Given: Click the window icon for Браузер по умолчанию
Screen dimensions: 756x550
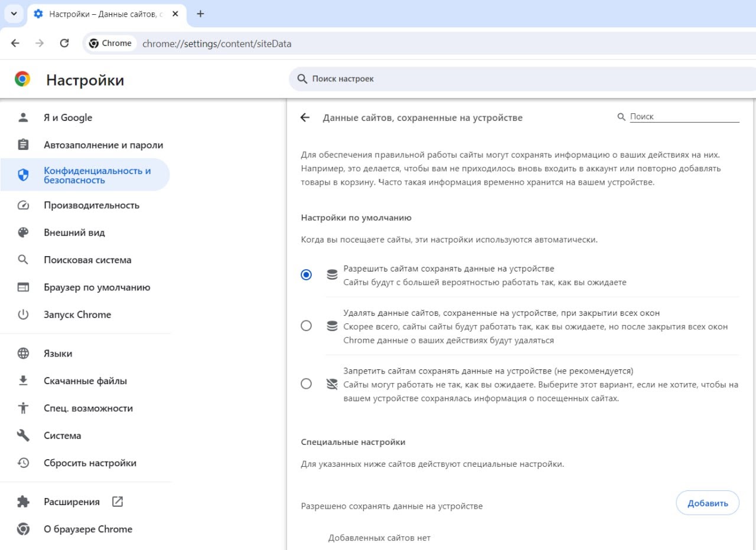Looking at the screenshot, I should (x=23, y=287).
